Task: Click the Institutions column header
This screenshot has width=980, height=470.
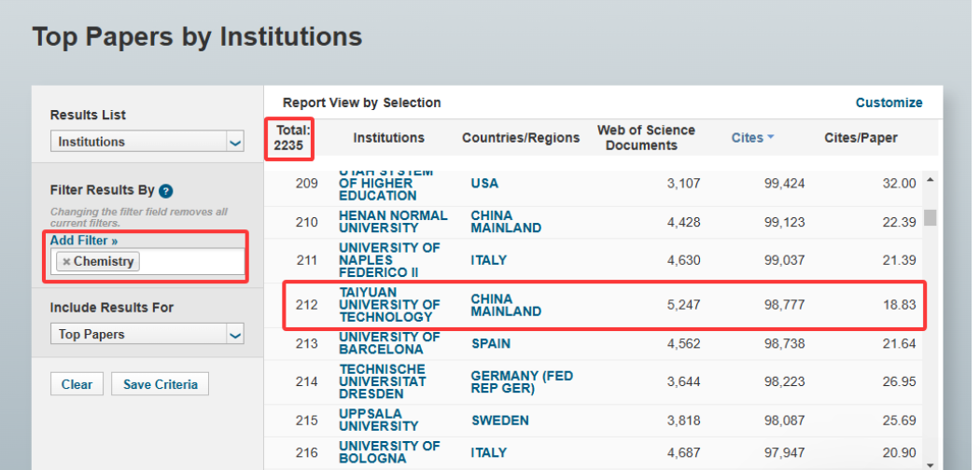Action: tap(389, 138)
